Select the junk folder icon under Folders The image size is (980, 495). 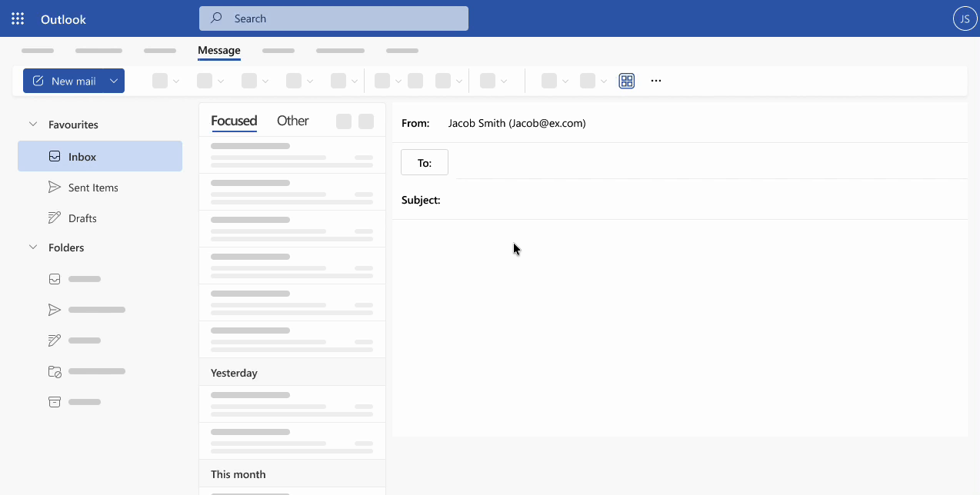(x=55, y=371)
